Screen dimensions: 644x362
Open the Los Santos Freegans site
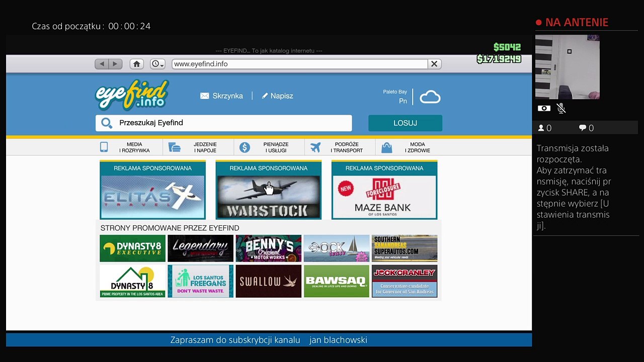click(200, 282)
